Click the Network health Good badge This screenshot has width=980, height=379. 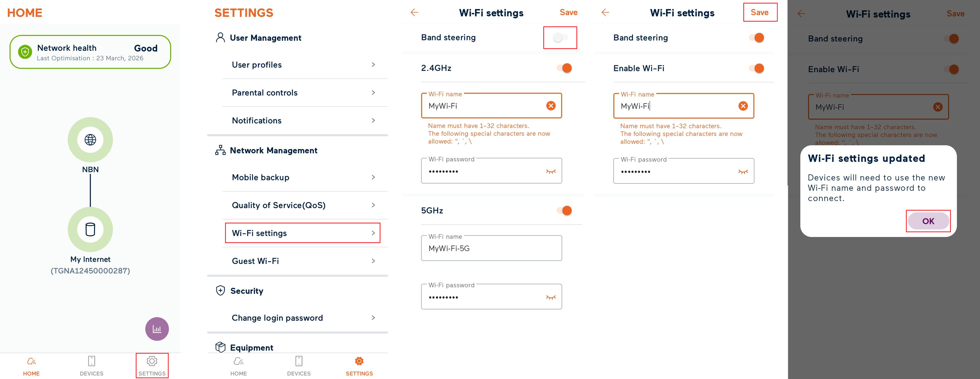90,51
